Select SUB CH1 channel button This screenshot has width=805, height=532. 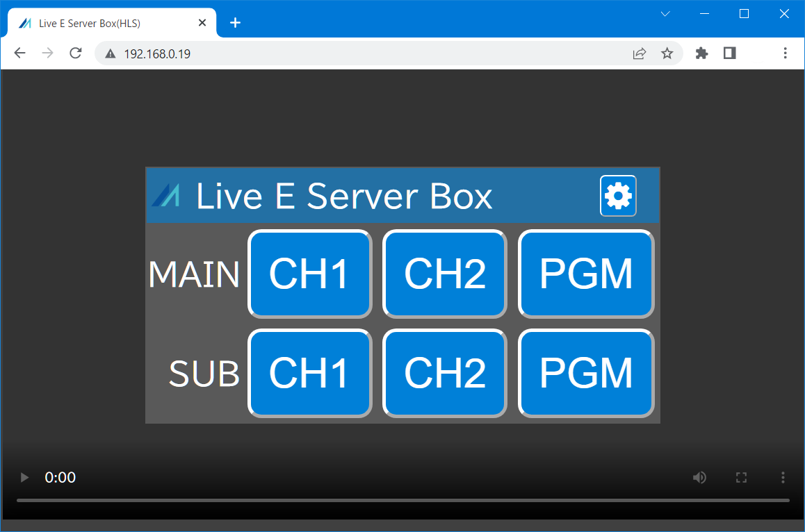coord(309,374)
